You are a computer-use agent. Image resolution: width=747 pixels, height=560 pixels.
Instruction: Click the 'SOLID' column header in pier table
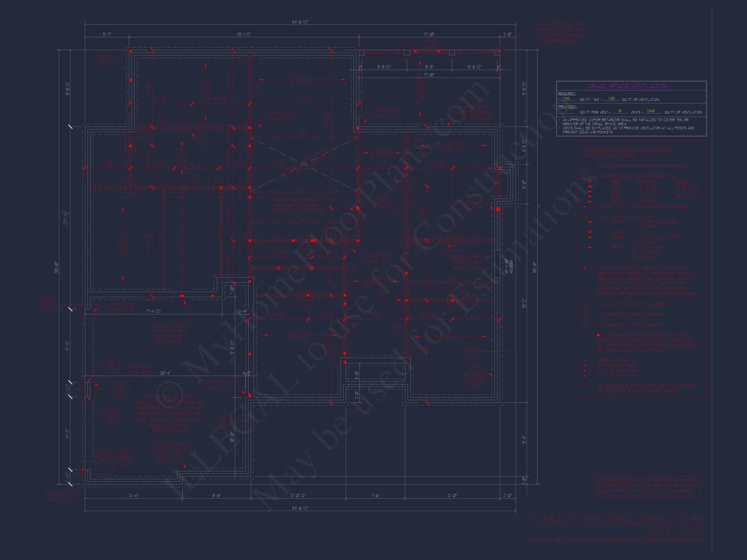[681, 181]
